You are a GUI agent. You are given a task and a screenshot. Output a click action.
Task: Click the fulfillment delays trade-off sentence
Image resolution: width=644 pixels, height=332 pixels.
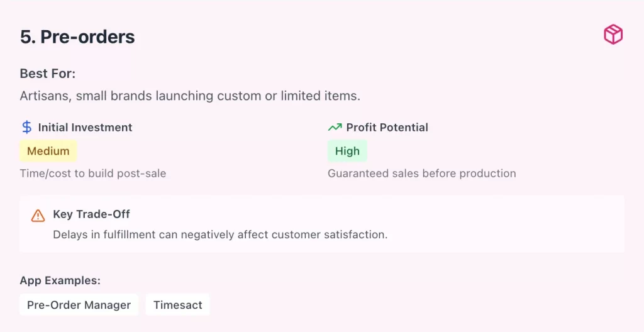click(x=220, y=235)
